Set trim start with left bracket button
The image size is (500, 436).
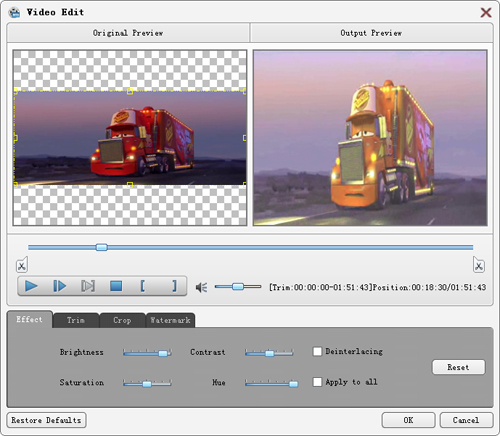(x=143, y=286)
